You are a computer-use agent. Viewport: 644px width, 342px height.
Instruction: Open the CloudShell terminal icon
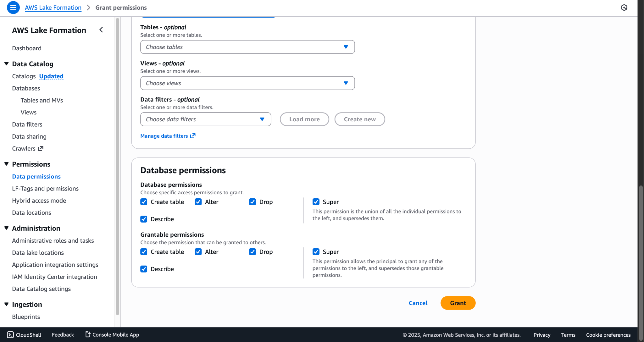click(10, 335)
